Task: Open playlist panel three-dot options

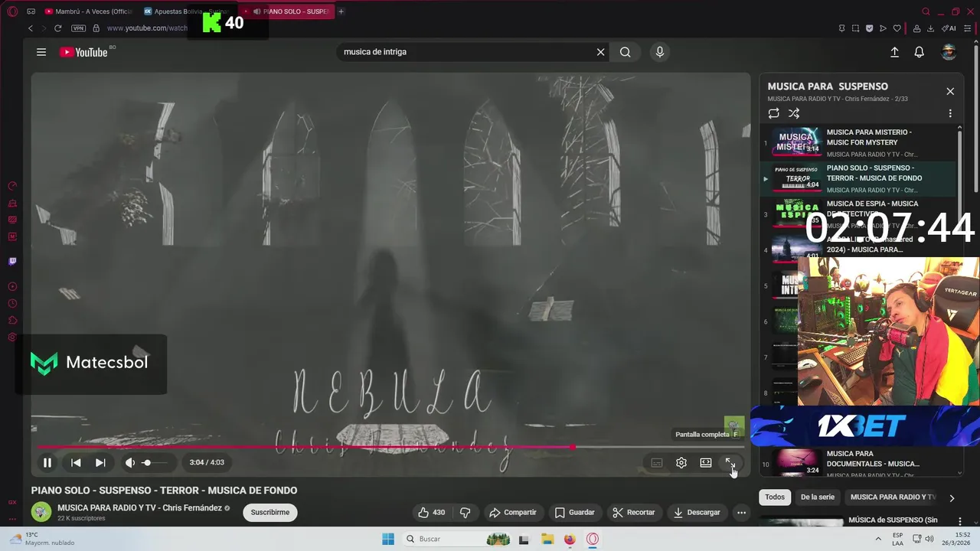Action: point(950,113)
